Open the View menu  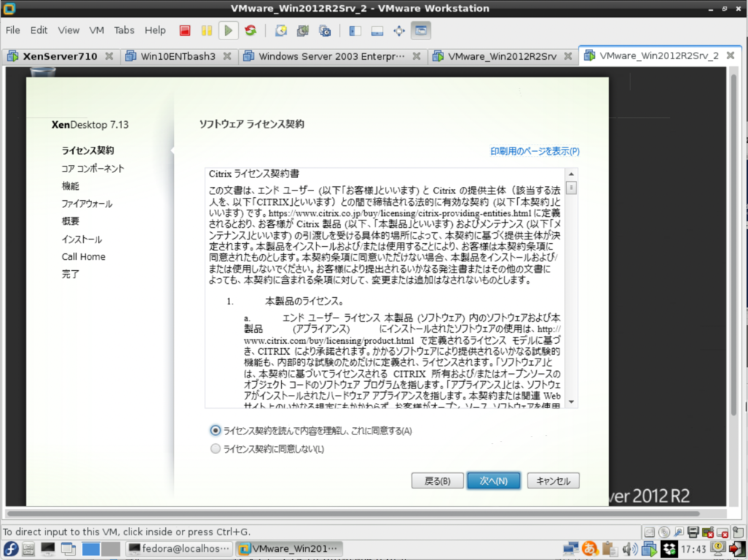point(68,31)
